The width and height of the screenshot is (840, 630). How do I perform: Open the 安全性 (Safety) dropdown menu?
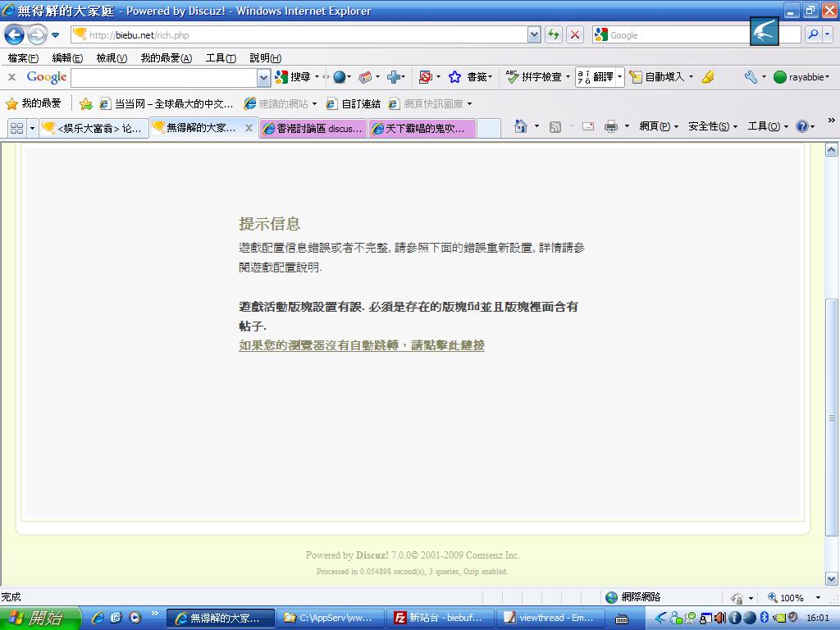click(x=712, y=126)
